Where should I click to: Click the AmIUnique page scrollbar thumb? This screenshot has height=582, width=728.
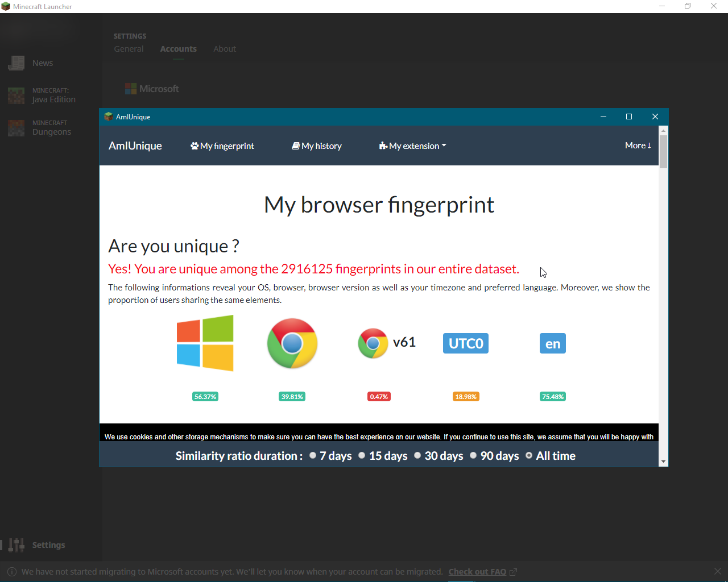pos(663,151)
